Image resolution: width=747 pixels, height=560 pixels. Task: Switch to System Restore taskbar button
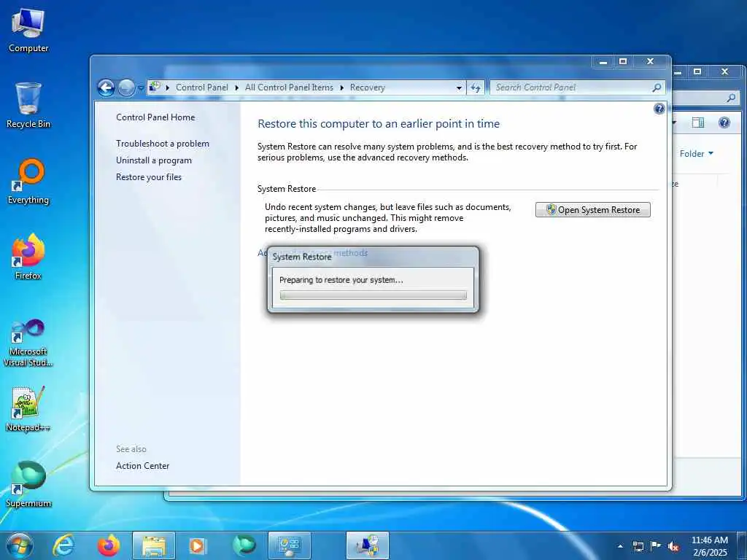point(368,545)
